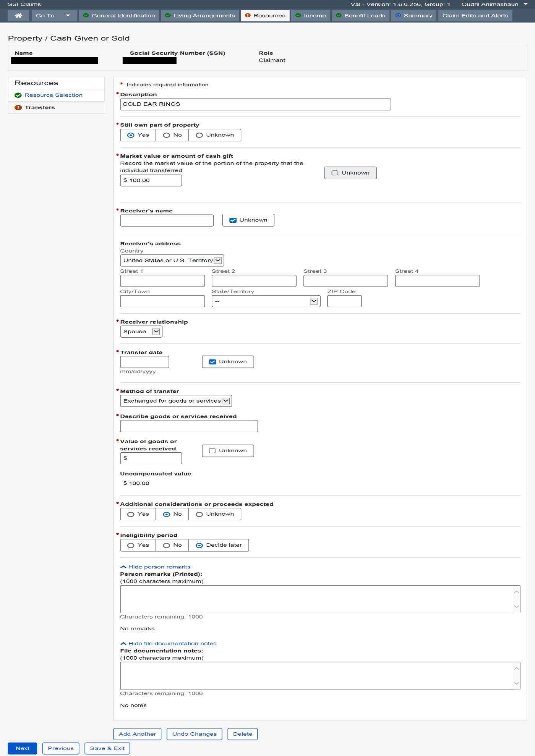Select No for Ineligibility period
The image size is (535, 756).
167,546
